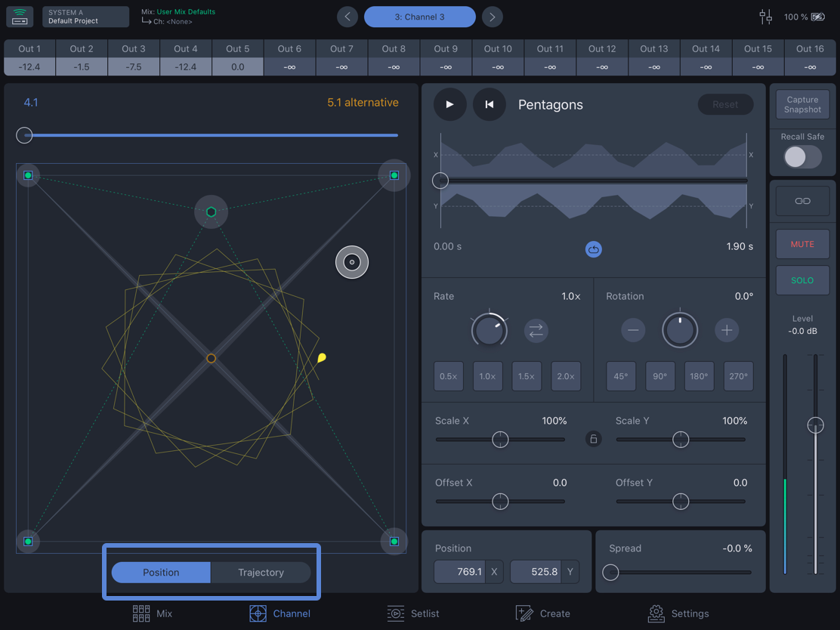Decrease rotation with minus button

pyautogui.click(x=633, y=330)
